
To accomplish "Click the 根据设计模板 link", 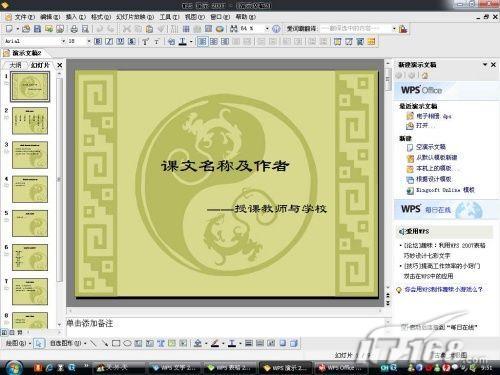I will 434,179.
